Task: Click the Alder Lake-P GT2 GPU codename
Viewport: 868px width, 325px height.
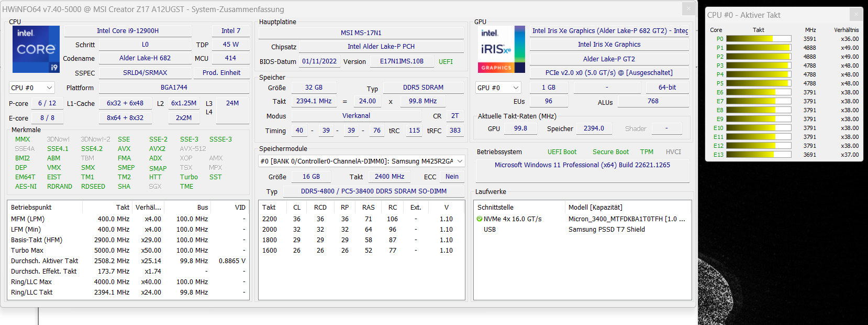Action: coord(609,59)
